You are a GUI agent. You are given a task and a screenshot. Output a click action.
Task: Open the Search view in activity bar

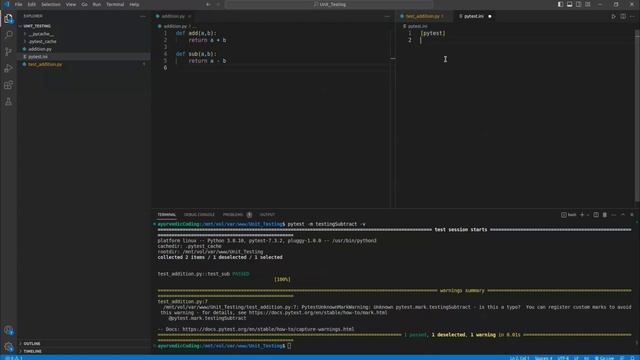click(x=9, y=35)
